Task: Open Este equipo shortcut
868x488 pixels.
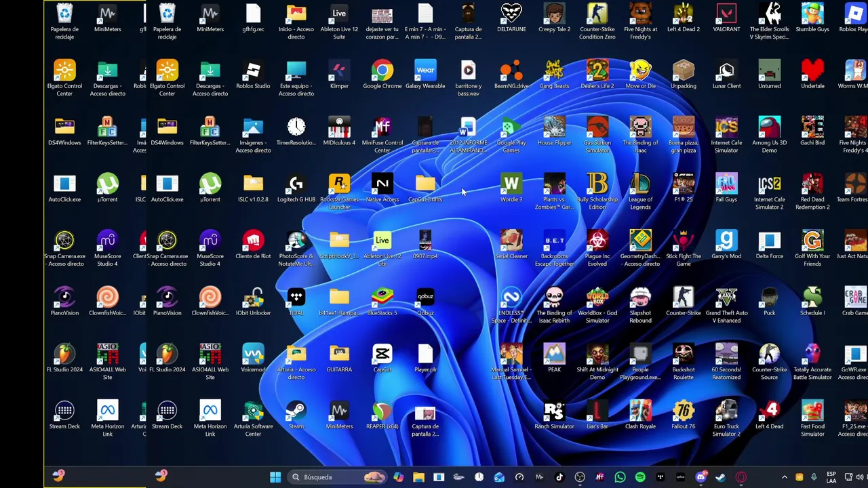Action: click(x=296, y=79)
